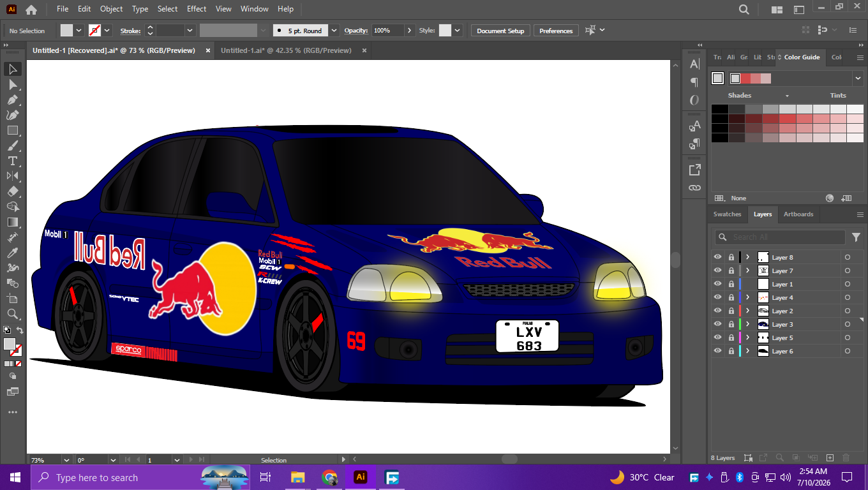Toggle visibility of Layer 7
The width and height of the screenshot is (868, 490).
click(x=718, y=271)
